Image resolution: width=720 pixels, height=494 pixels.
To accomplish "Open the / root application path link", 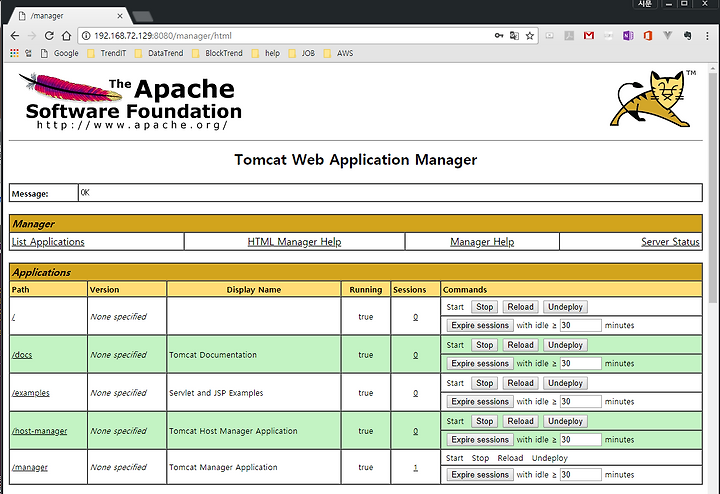I will click(x=13, y=317).
